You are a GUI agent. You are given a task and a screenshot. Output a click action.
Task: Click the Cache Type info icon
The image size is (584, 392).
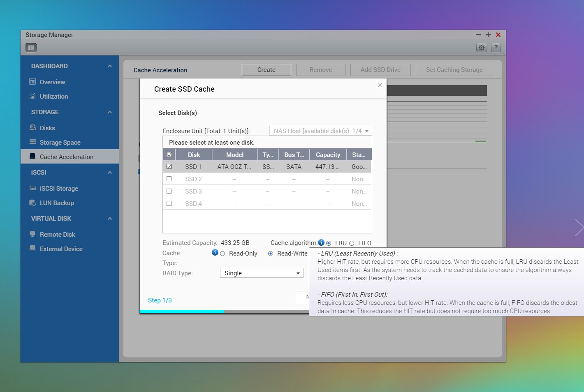coord(215,252)
